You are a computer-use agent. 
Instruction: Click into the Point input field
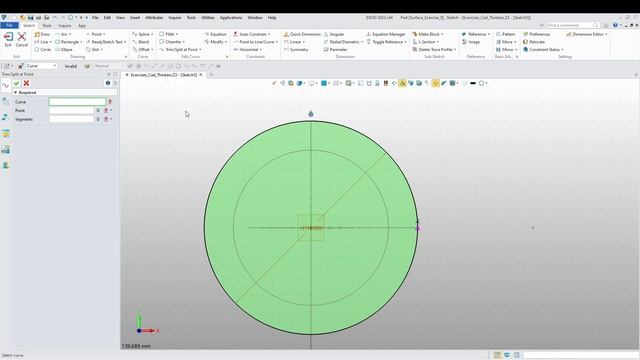click(x=71, y=111)
